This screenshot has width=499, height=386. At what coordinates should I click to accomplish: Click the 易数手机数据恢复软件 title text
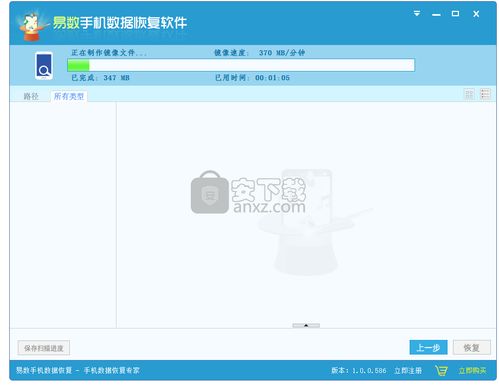[x=120, y=23]
